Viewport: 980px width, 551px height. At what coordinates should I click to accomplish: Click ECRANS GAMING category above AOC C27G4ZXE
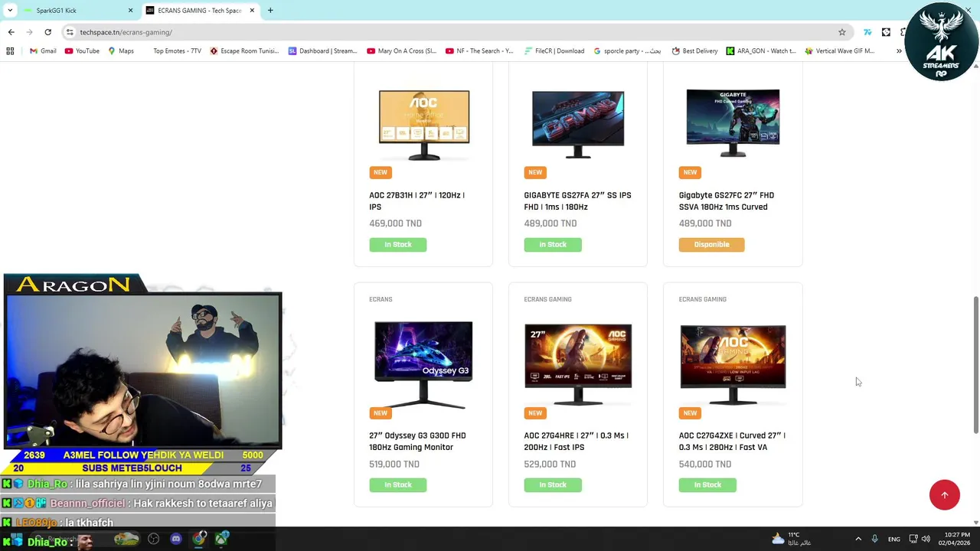(702, 299)
